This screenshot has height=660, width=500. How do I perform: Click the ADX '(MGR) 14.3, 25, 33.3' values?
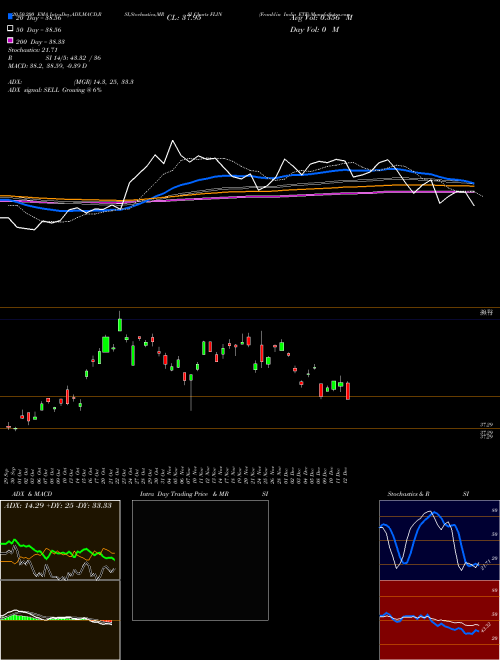104,82
